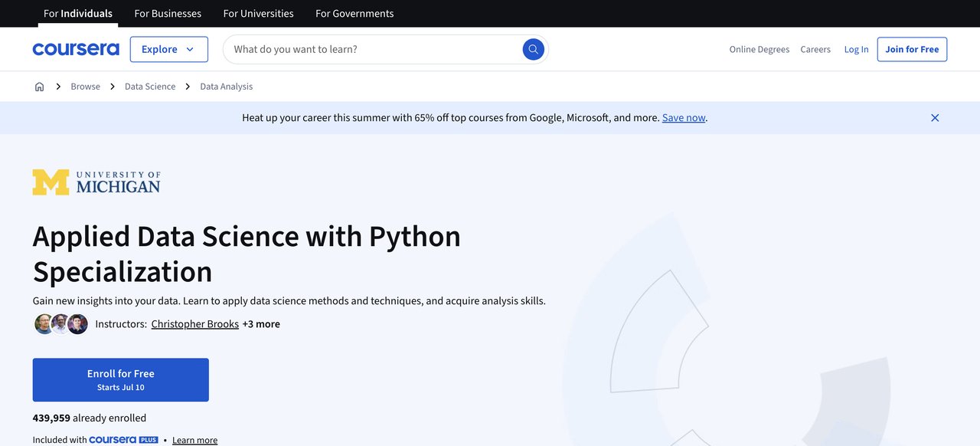Click the Coursera Plus logo
The width and height of the screenshot is (980, 446).
tap(123, 440)
